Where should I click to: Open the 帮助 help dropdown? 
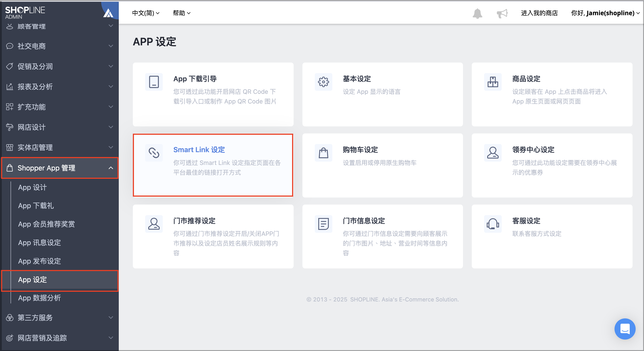182,13
